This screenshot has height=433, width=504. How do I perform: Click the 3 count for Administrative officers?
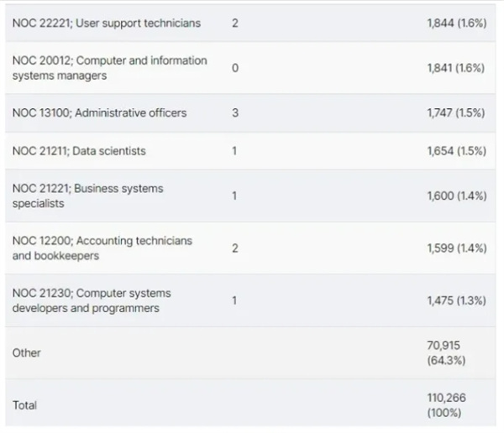click(235, 112)
